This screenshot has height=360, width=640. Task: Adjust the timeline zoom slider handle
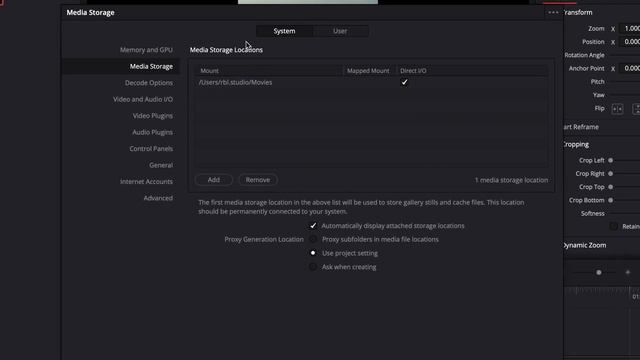coord(598,272)
